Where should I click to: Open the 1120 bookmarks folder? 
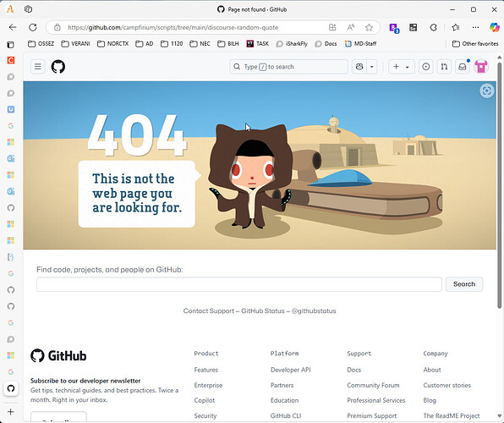tap(172, 44)
